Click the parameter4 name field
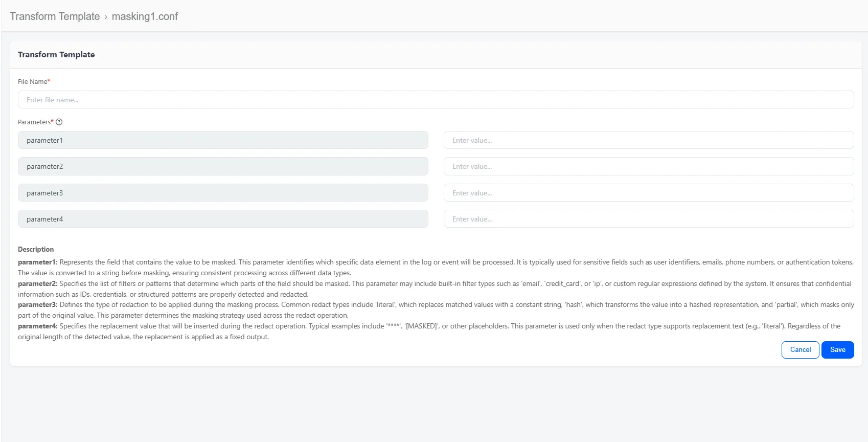Viewport: 868px width, 442px height. (x=223, y=219)
